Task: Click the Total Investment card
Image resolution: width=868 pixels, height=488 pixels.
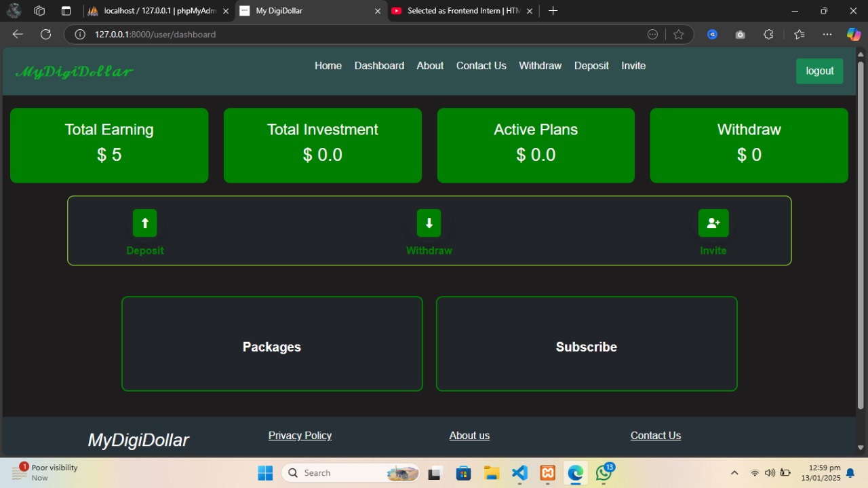Action: 323,145
